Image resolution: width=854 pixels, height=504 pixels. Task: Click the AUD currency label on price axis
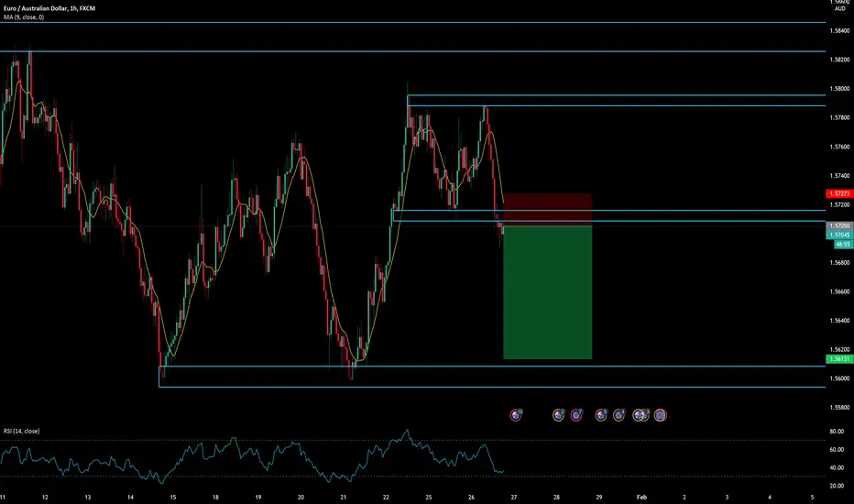click(840, 9)
